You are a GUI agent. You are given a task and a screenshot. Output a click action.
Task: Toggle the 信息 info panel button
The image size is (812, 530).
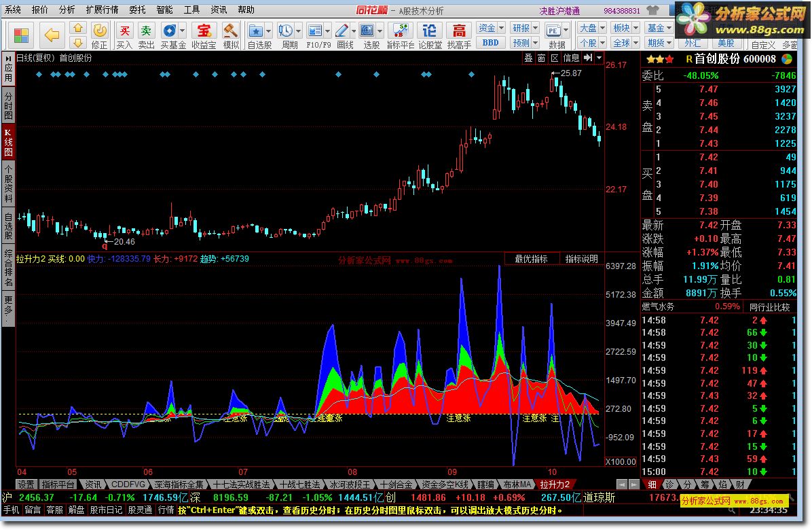pyautogui.click(x=572, y=58)
